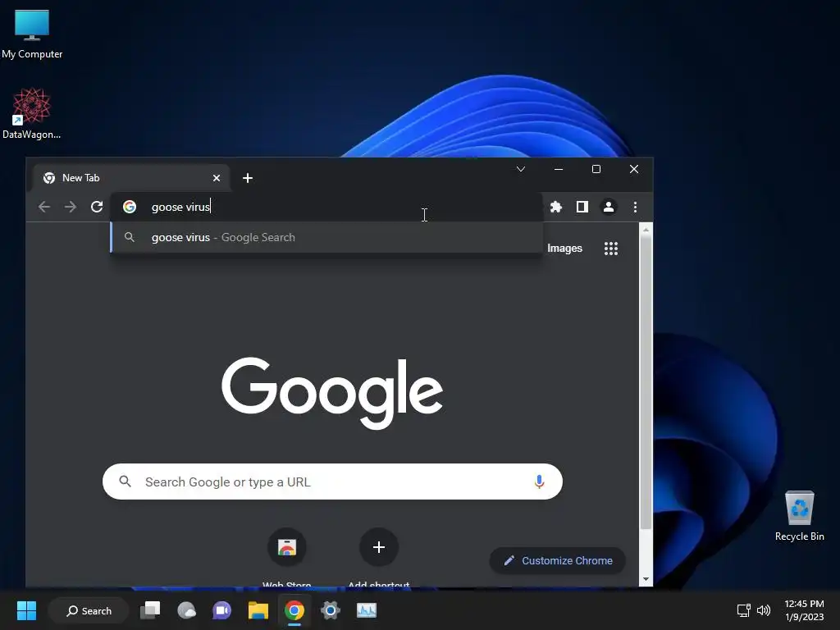Open the Images link
Screen dimensions: 840x630
point(564,249)
